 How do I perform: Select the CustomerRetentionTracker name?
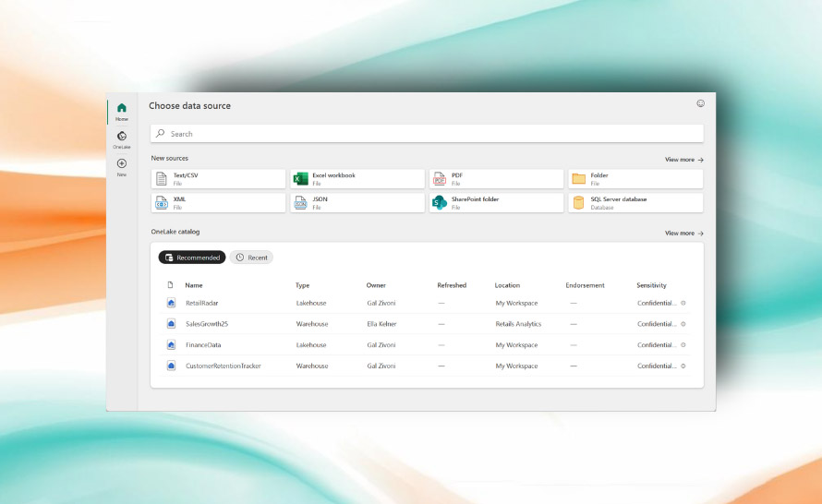224,366
